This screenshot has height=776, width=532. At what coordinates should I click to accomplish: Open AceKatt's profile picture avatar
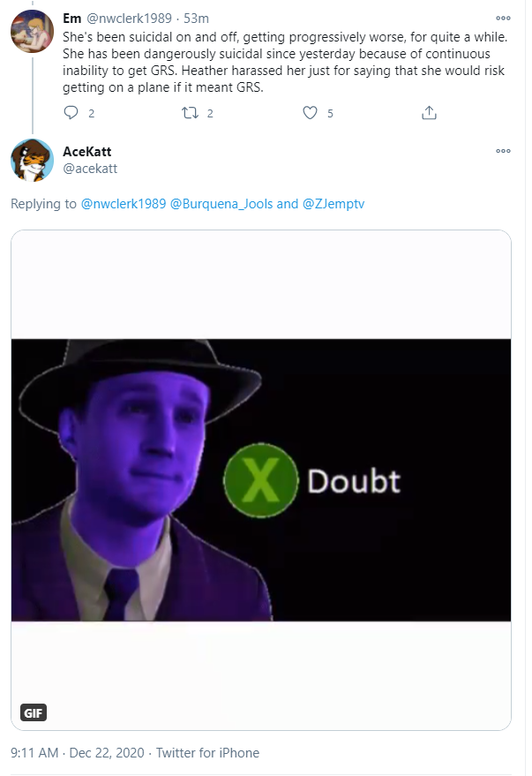tap(32, 160)
